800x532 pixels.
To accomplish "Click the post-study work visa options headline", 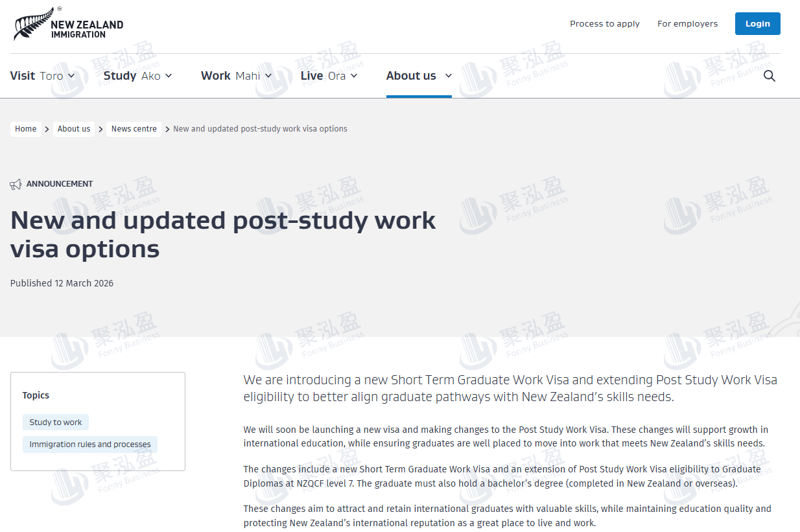I will [223, 234].
